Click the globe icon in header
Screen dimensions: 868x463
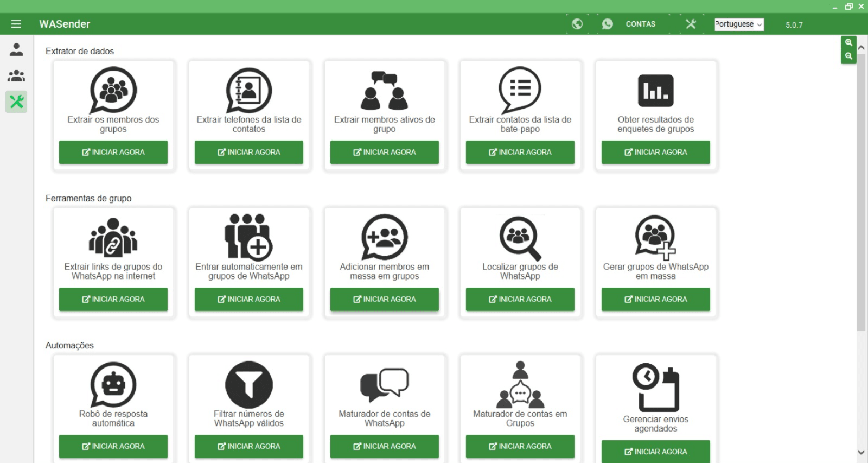click(577, 24)
